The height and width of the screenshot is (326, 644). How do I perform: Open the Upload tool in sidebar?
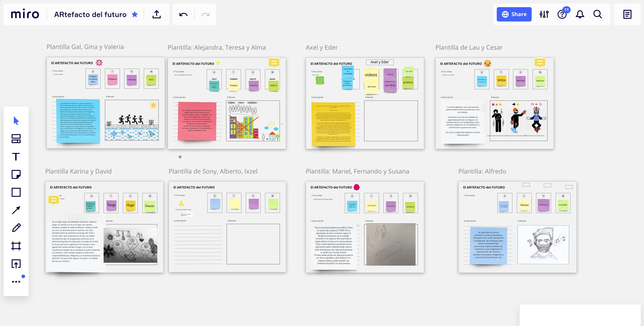(16, 264)
